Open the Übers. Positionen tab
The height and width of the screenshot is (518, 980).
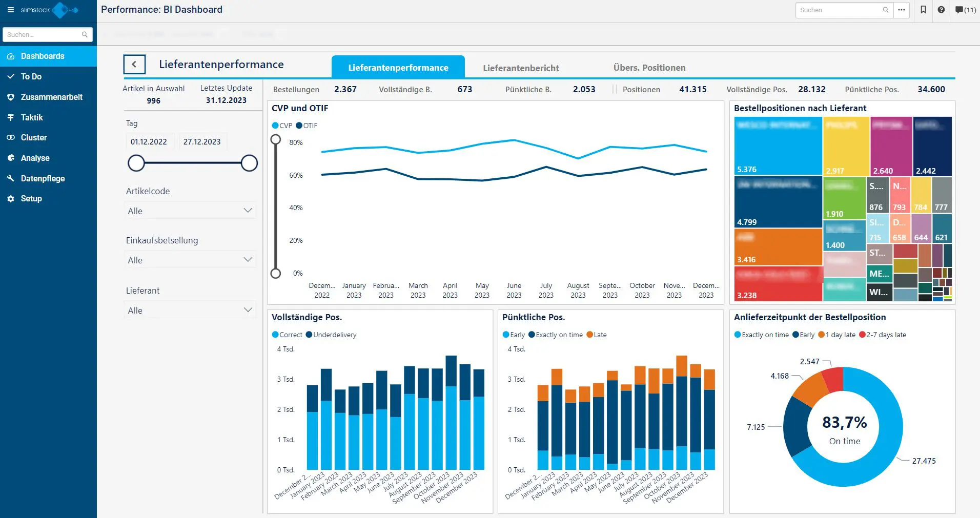coord(649,67)
